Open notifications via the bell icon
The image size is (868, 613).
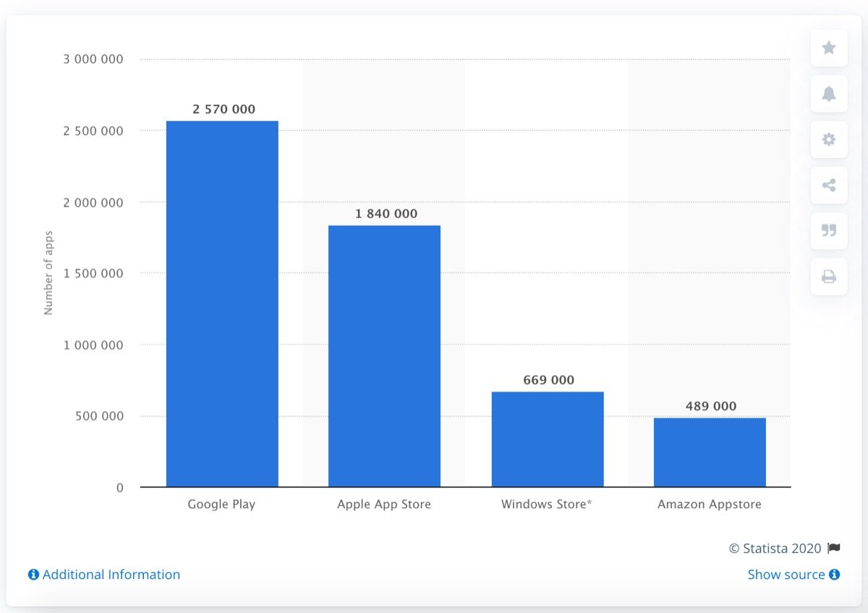click(x=829, y=93)
